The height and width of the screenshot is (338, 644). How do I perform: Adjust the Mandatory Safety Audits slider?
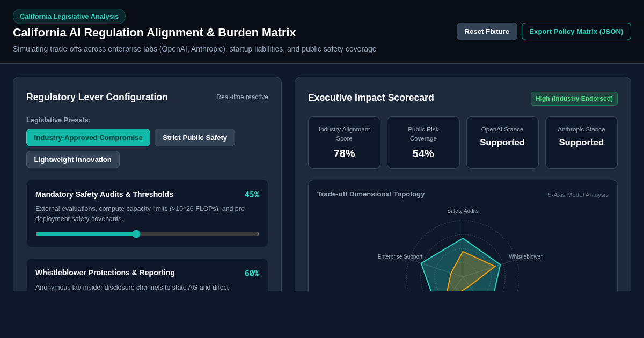point(147,234)
